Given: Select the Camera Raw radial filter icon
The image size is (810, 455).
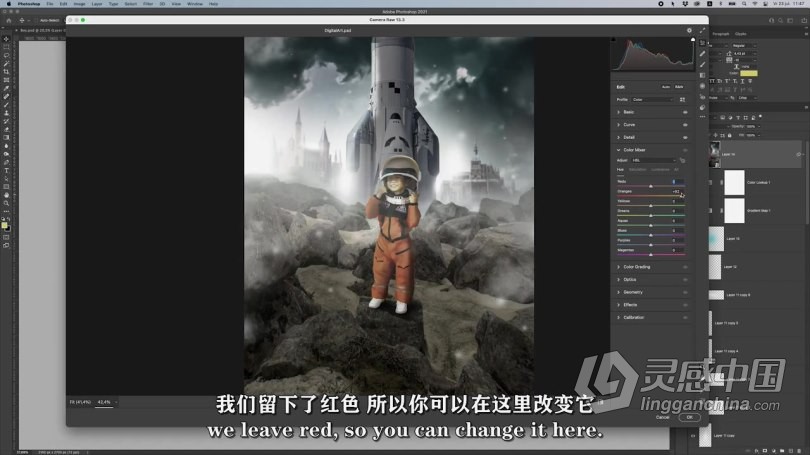Looking at the screenshot, I should click(703, 86).
